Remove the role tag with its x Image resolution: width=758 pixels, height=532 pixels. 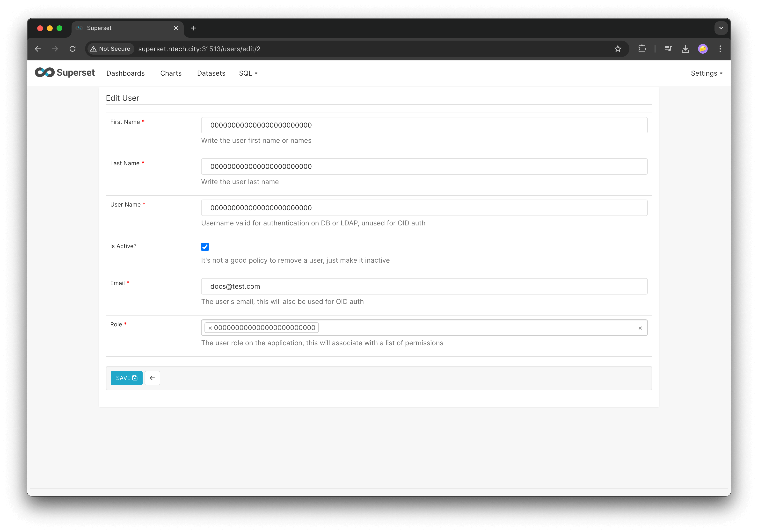coord(210,328)
